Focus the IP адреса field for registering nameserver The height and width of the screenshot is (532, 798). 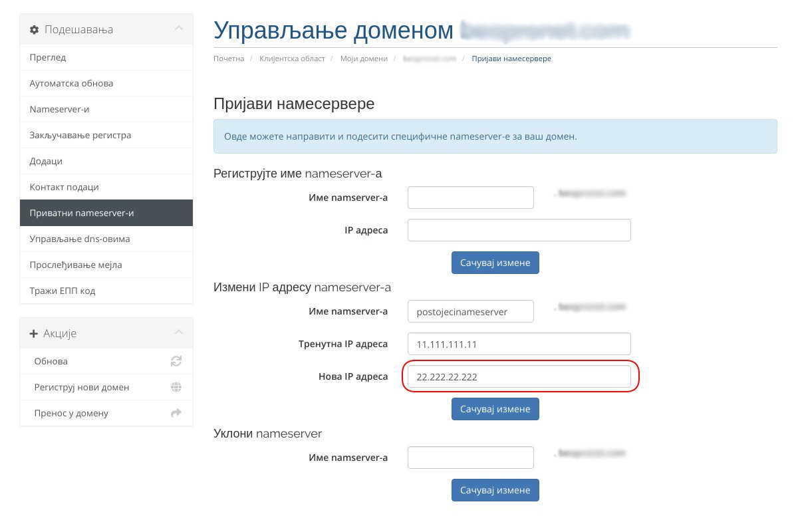pos(519,230)
